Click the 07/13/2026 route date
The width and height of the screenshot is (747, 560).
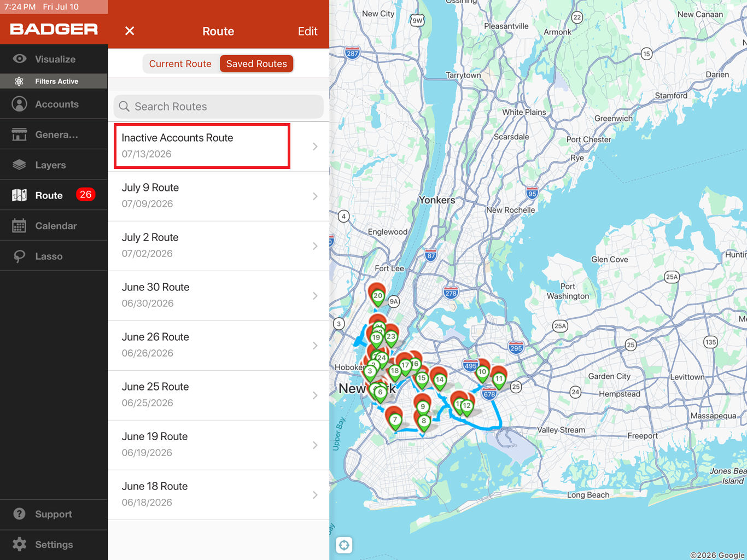(147, 154)
